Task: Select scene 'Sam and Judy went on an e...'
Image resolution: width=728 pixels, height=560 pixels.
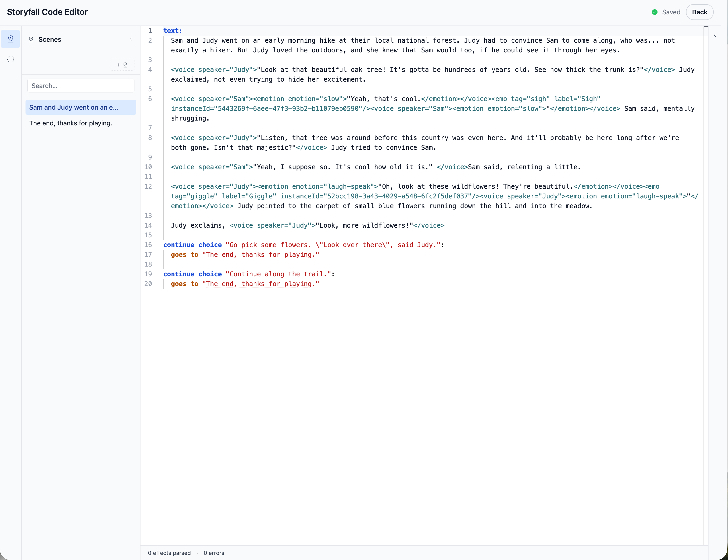Action: (81, 107)
